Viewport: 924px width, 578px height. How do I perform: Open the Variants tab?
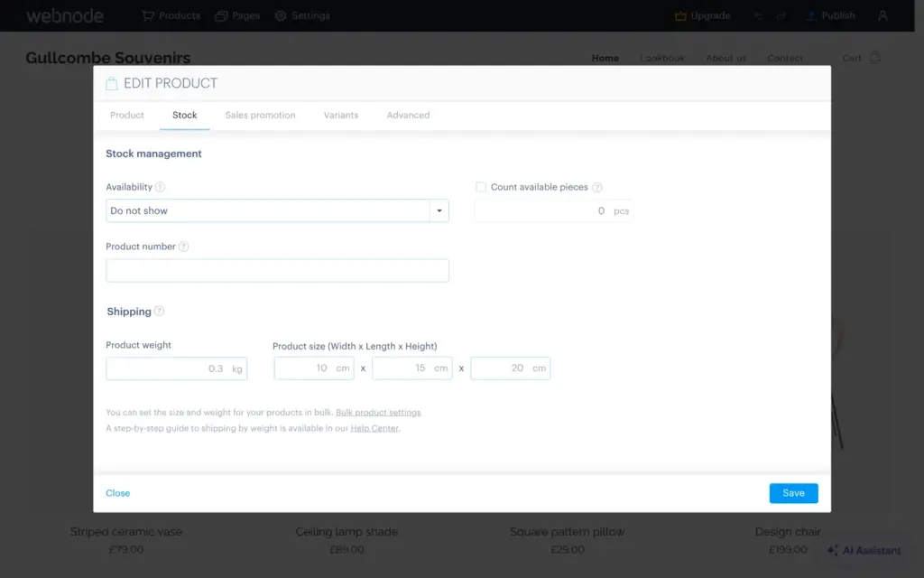pos(340,115)
